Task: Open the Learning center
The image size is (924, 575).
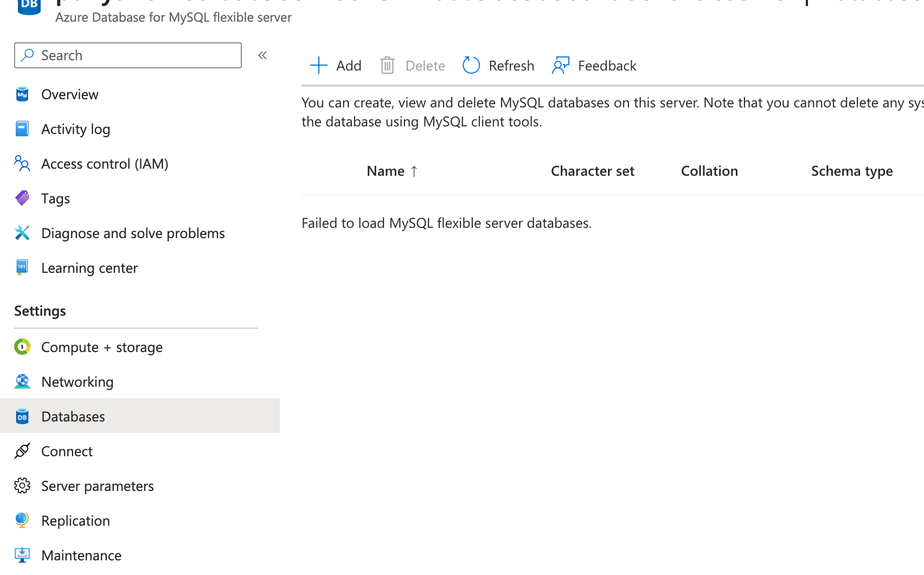Action: pyautogui.click(x=89, y=268)
